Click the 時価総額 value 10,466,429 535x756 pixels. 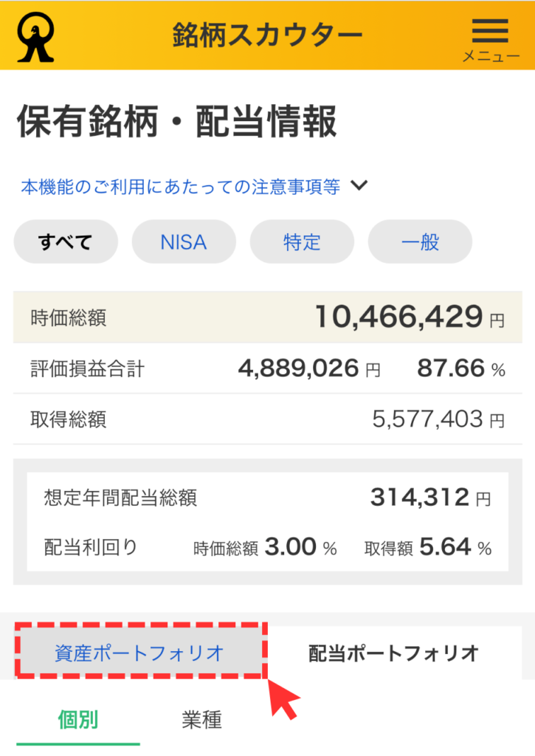(399, 317)
